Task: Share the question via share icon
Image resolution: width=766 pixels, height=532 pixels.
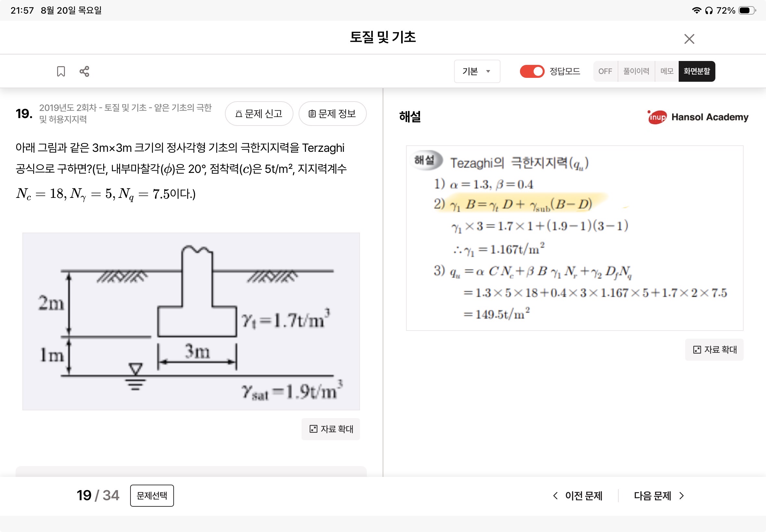Action: click(84, 71)
